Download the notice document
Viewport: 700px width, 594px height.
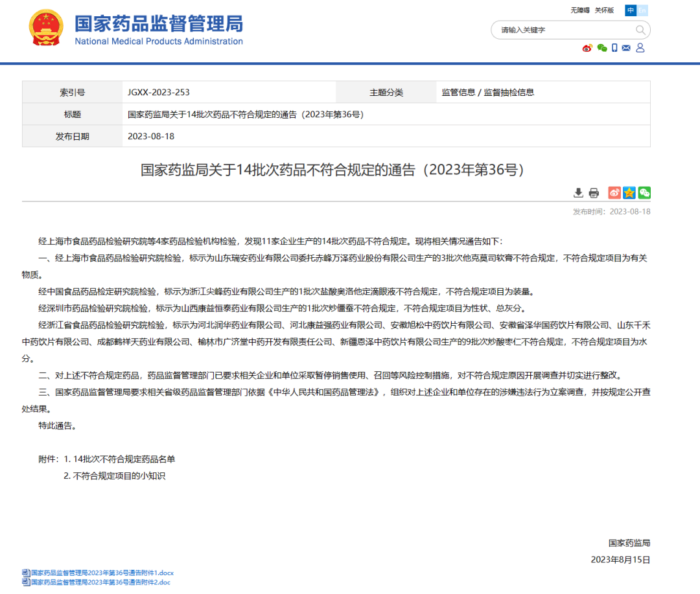[578, 192]
